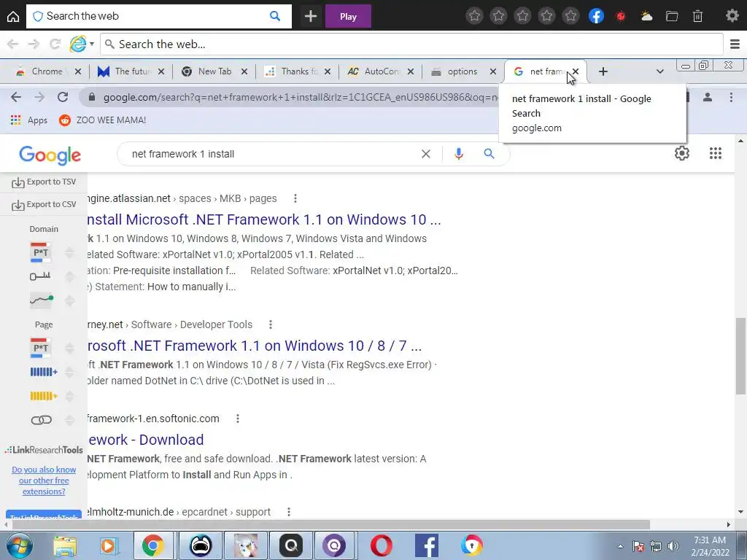This screenshot has width=747, height=560.
Task: Open the Install .NET Framework 1.1 on Windows 10 result
Action: [x=264, y=219]
